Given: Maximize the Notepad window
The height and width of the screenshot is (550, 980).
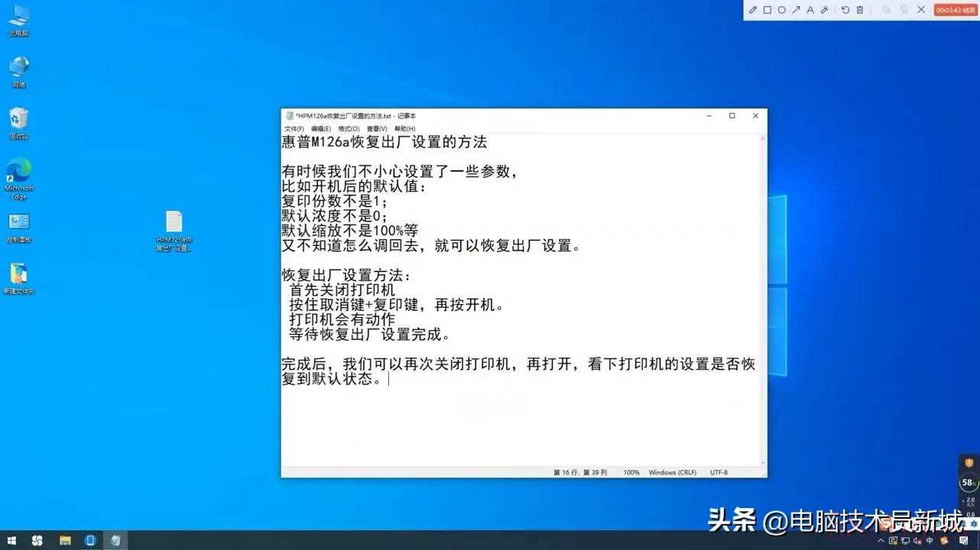Looking at the screenshot, I should 732,116.
